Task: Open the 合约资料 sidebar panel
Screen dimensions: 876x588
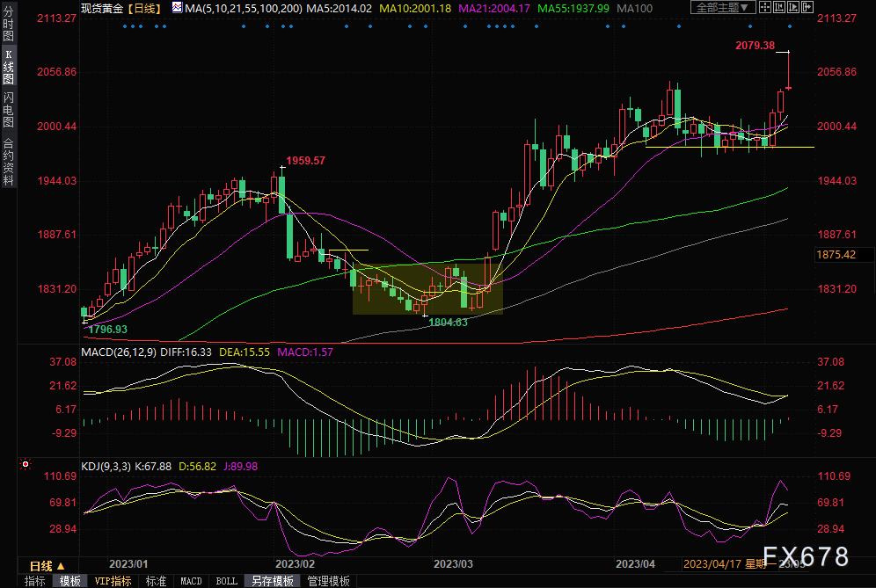Action: click(8, 162)
